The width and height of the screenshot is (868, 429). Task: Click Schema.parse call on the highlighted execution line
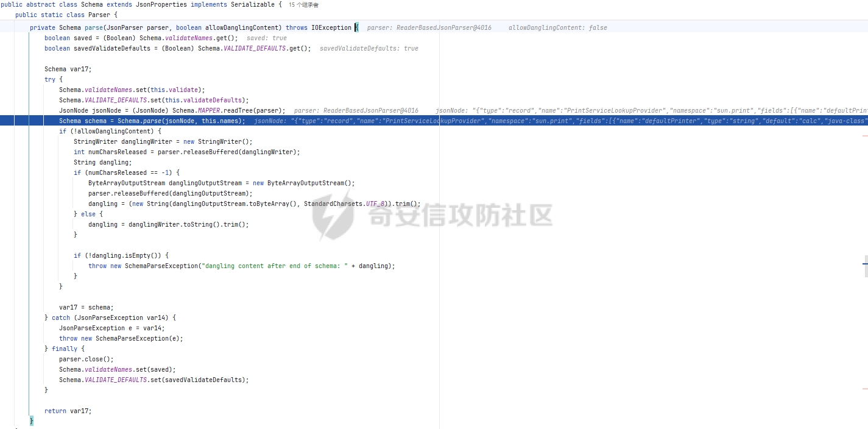point(139,121)
